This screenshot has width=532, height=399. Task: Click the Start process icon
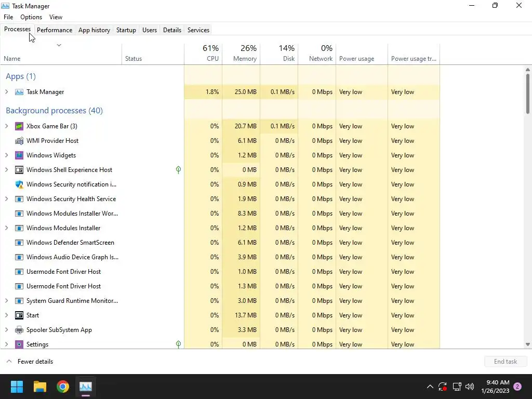tap(19, 315)
